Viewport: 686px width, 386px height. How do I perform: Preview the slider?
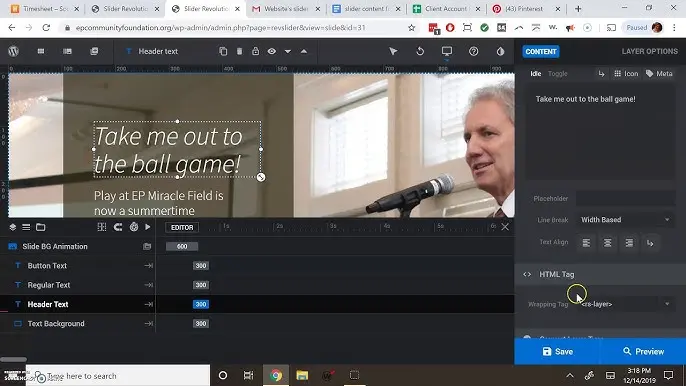643,351
